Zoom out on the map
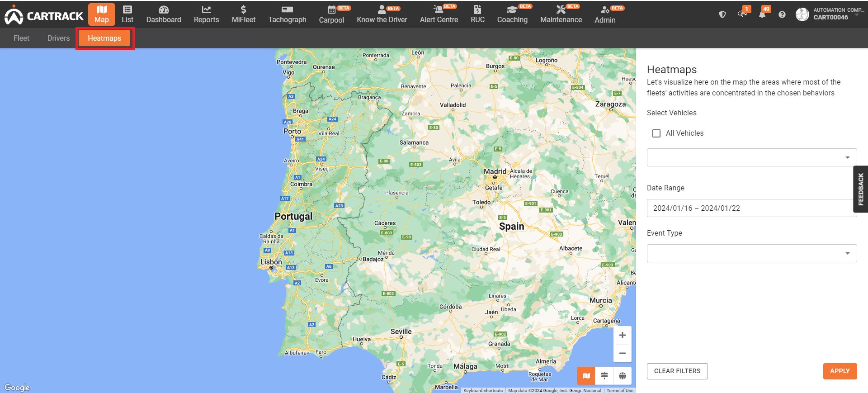This screenshot has height=393, width=868. [x=623, y=353]
